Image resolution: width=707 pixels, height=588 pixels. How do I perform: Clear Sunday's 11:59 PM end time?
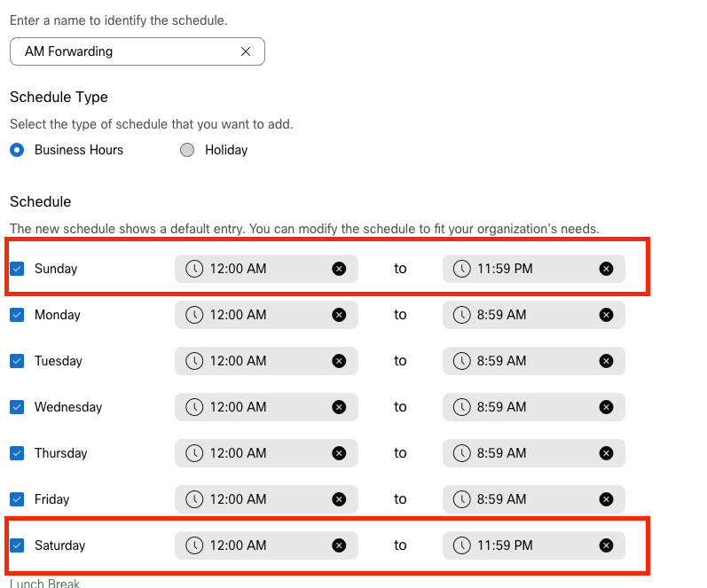point(606,269)
